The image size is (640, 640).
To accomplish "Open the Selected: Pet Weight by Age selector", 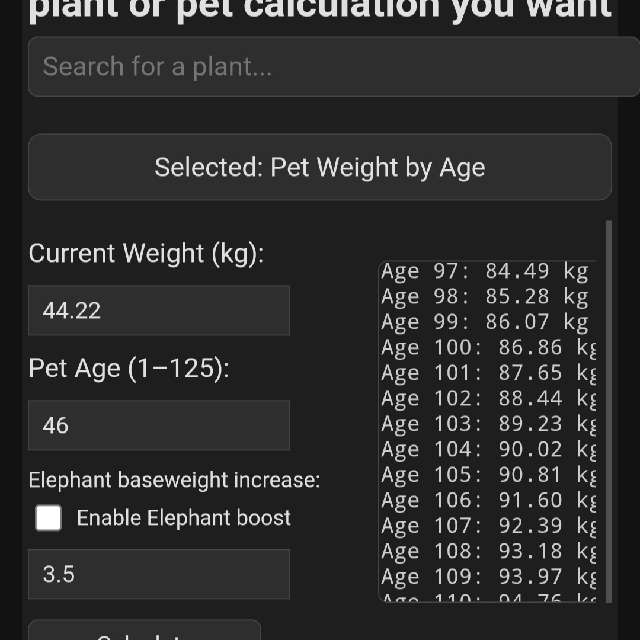I will click(x=320, y=167).
